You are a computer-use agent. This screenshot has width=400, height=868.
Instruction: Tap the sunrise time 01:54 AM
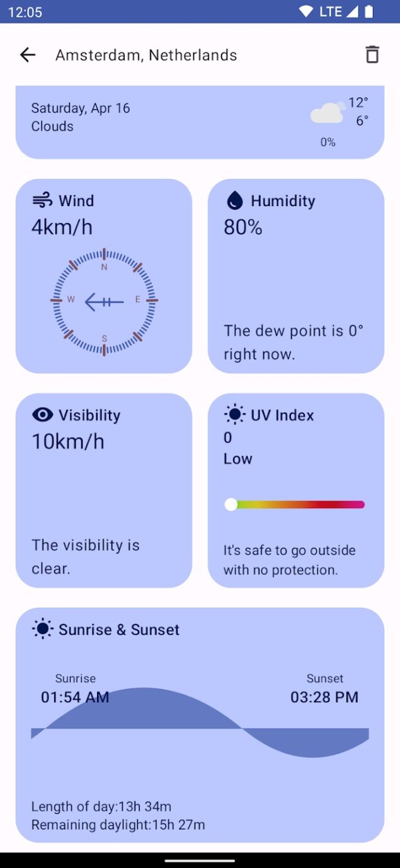pos(75,697)
